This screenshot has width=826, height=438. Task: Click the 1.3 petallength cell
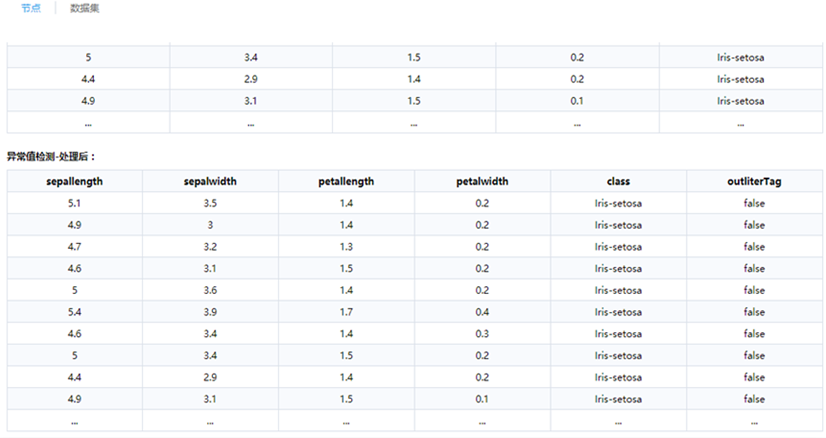point(346,247)
